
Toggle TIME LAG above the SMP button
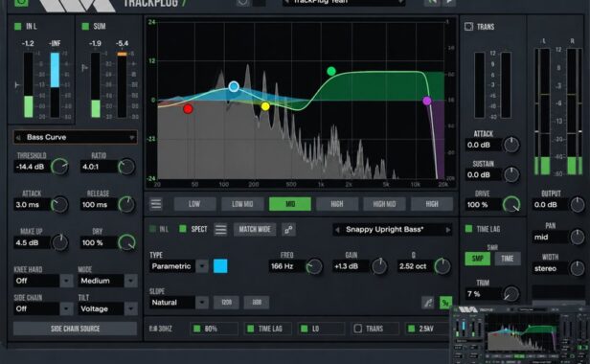click(469, 229)
